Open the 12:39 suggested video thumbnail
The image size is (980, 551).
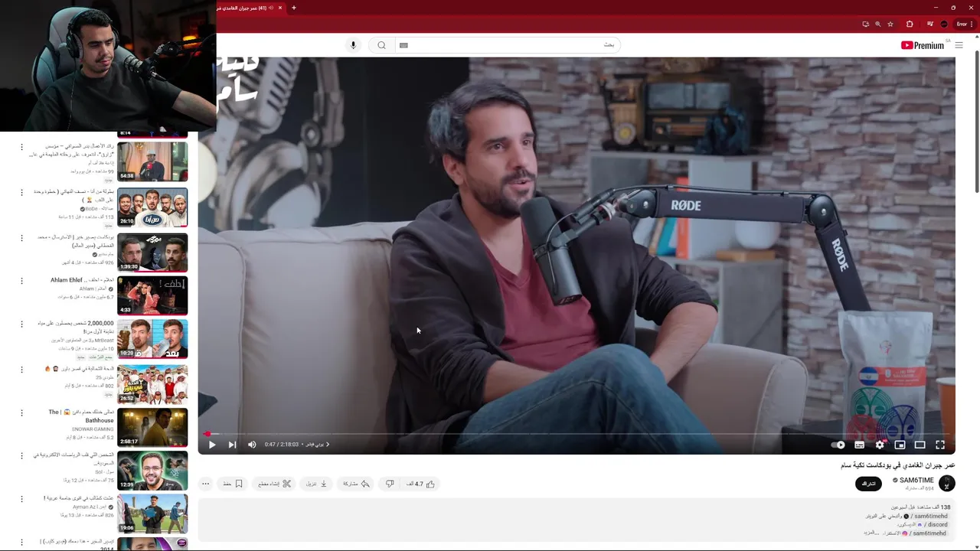152,471
